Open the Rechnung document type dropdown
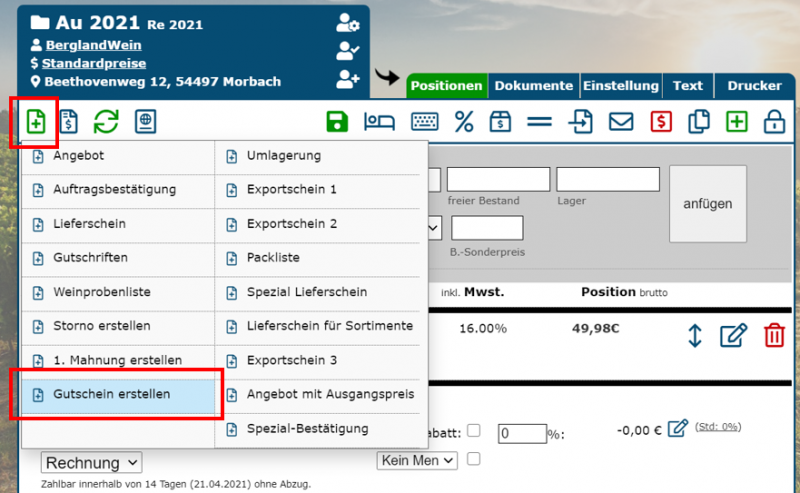The width and height of the screenshot is (800, 493). point(92,462)
